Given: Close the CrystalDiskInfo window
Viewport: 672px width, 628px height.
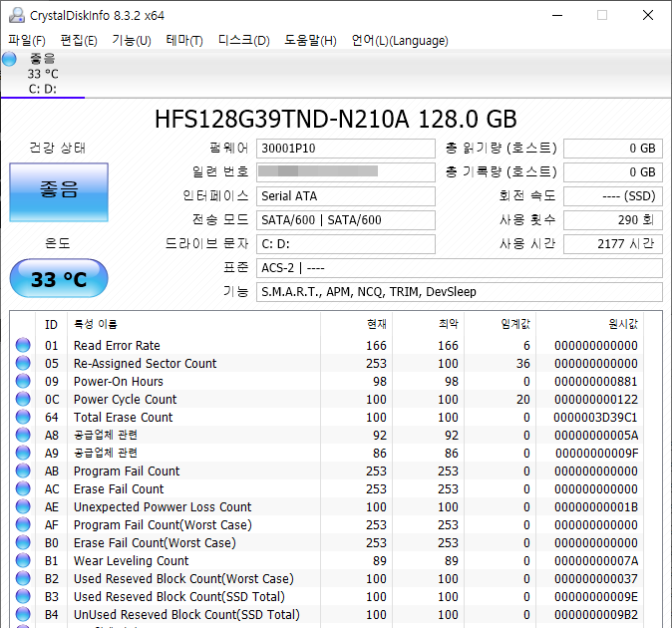Looking at the screenshot, I should [x=647, y=15].
